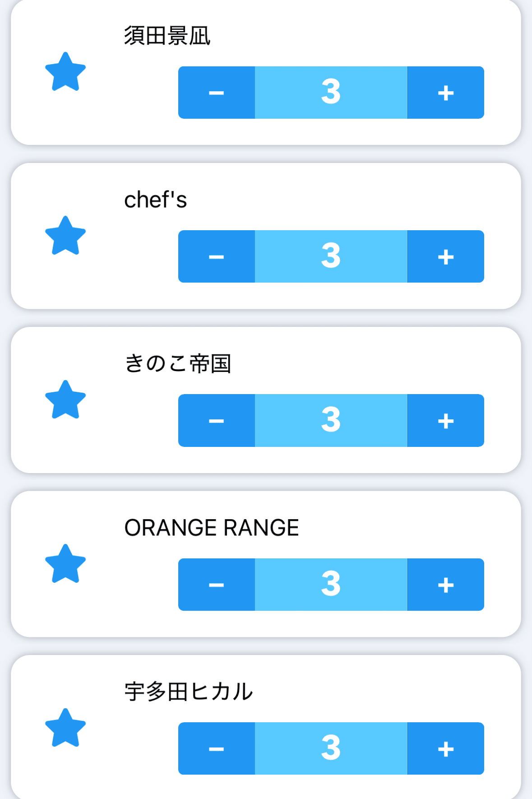The width and height of the screenshot is (532, 799).
Task: Tap plus for ORANGE RANGE
Action: pyautogui.click(x=445, y=585)
